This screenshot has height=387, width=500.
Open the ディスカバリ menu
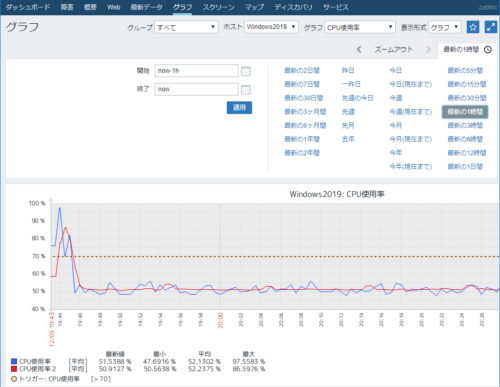(x=293, y=7)
